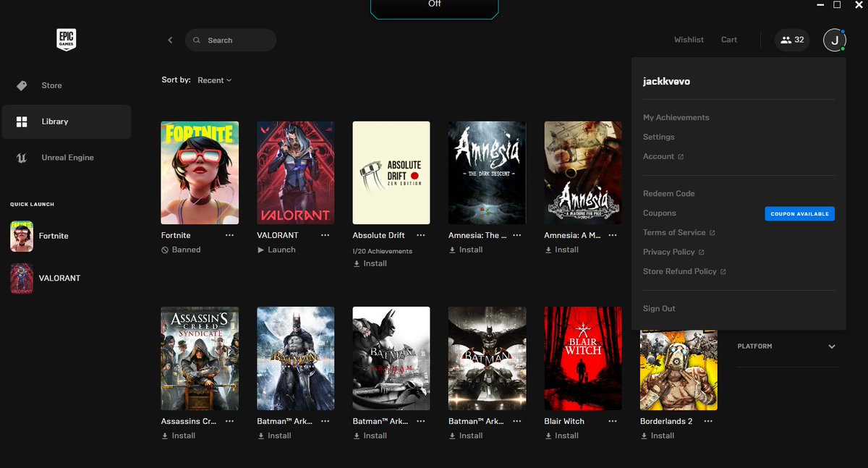The width and height of the screenshot is (868, 468).
Task: Install Blair Witch
Action: pos(561,435)
